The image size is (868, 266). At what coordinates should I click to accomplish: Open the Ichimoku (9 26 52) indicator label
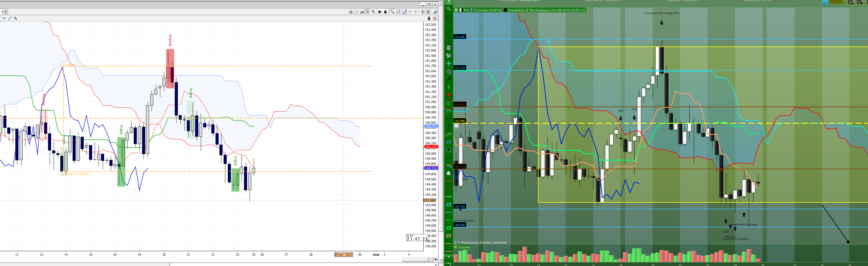point(487,10)
